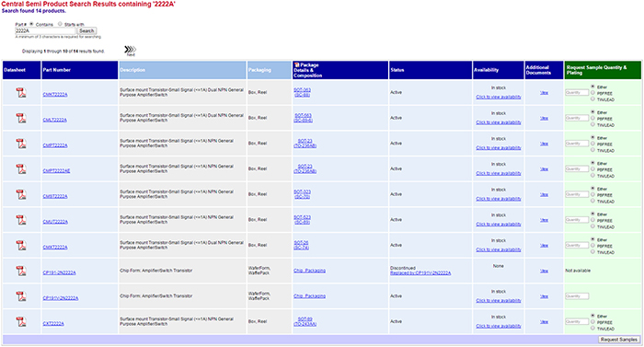The width and height of the screenshot is (644, 347).
Task: Open the PDF datasheet for CMXT2222A
Action: (x=21, y=246)
